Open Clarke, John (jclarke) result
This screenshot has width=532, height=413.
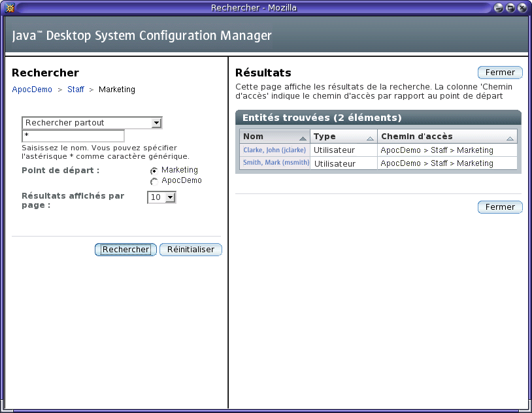pos(274,150)
